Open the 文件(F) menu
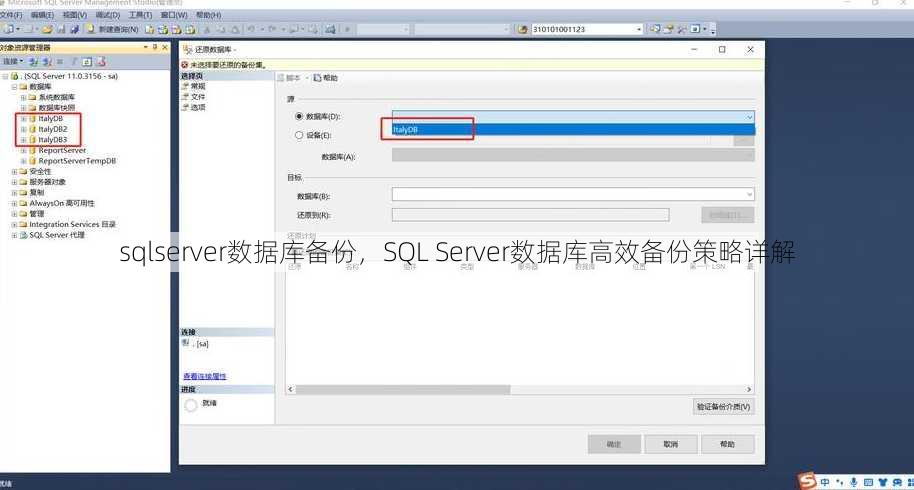Image resolution: width=914 pixels, height=490 pixels. 10,15
